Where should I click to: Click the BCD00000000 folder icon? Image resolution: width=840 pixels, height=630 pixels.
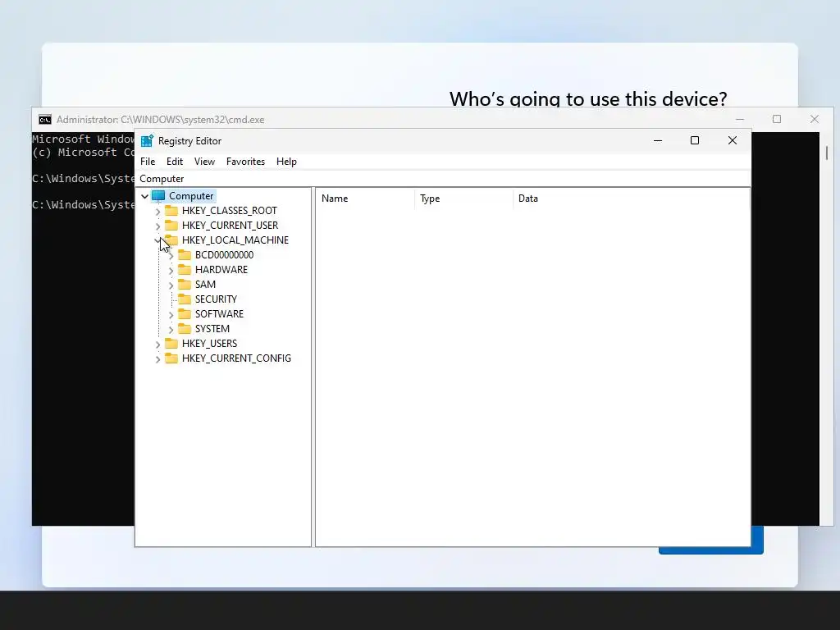[x=185, y=254]
